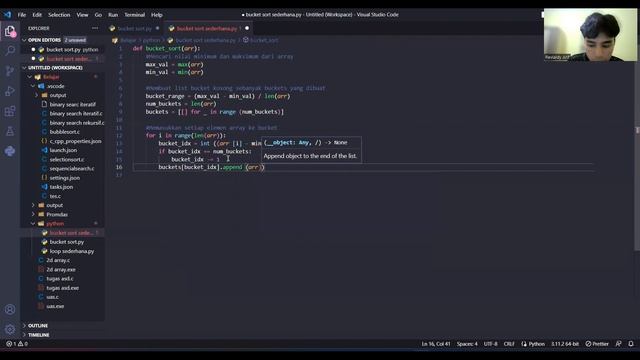Open the Accounts menu icon

(10, 309)
